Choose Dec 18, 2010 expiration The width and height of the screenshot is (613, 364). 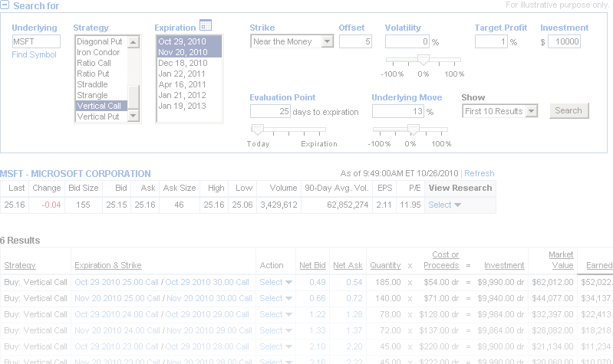[x=183, y=63]
